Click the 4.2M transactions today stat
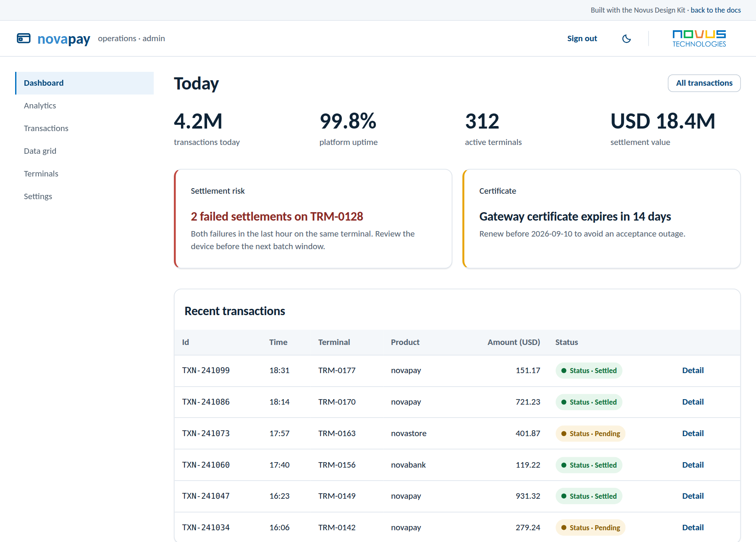 tap(207, 129)
